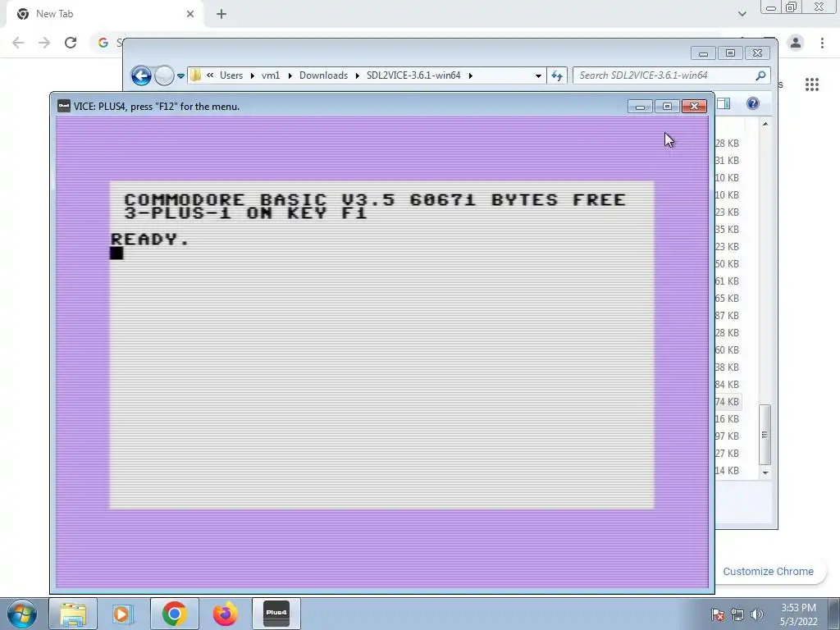Open the volume speaker tray icon

point(756,614)
